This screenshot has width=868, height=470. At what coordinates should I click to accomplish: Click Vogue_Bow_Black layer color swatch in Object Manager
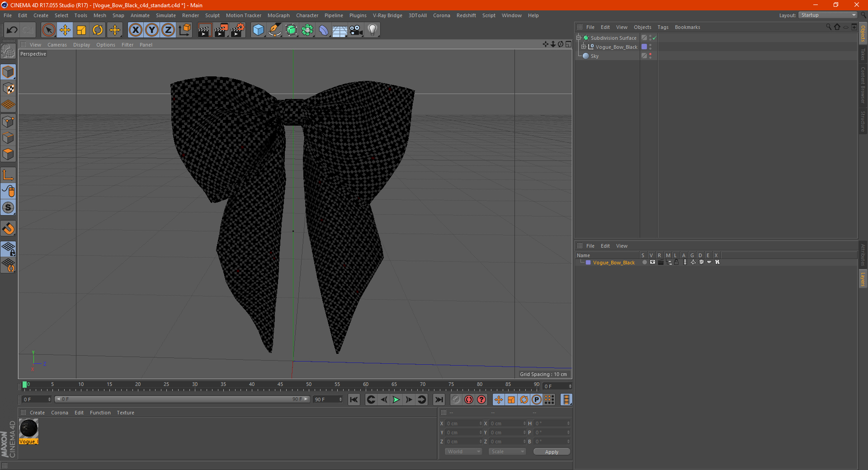point(644,47)
